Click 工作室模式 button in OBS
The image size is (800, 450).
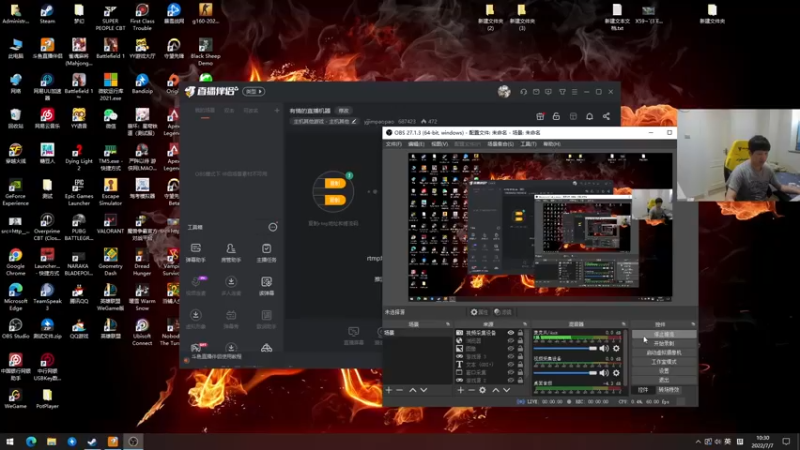(x=664, y=362)
